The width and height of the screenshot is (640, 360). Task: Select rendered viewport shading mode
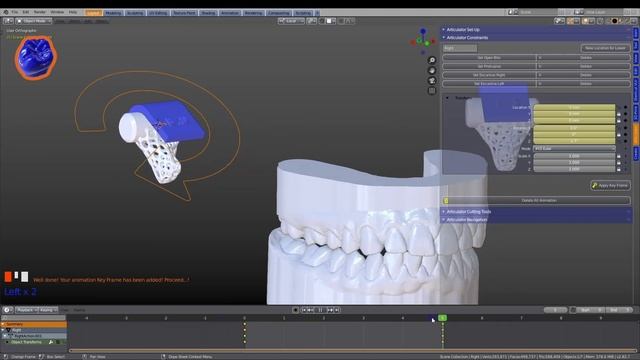(x=628, y=21)
